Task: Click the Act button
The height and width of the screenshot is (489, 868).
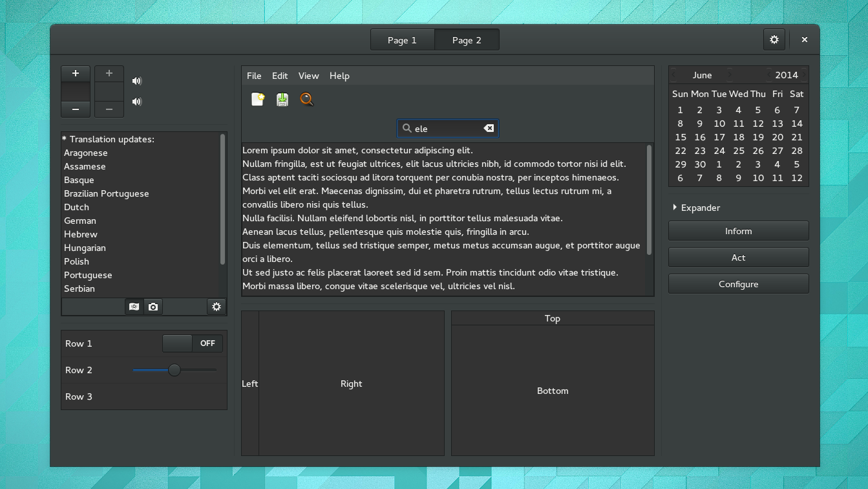Action: (x=739, y=257)
